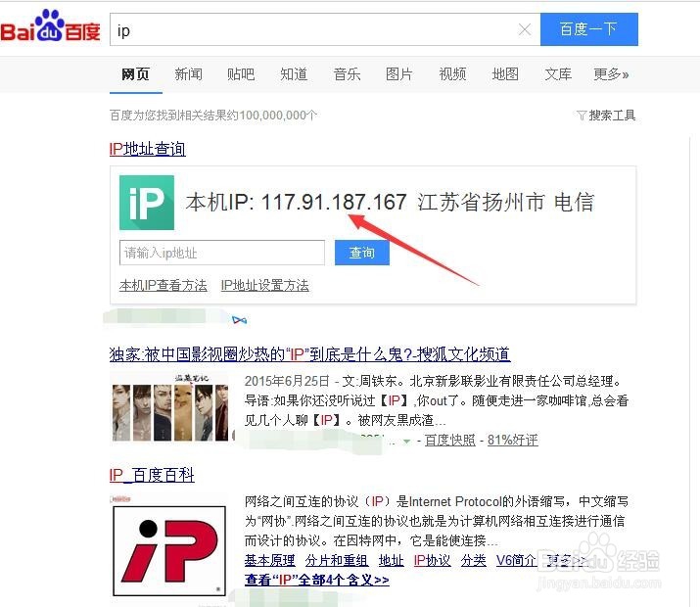Open 搜索工具 filter options
Viewport: 700px width, 607px height.
pos(606,116)
